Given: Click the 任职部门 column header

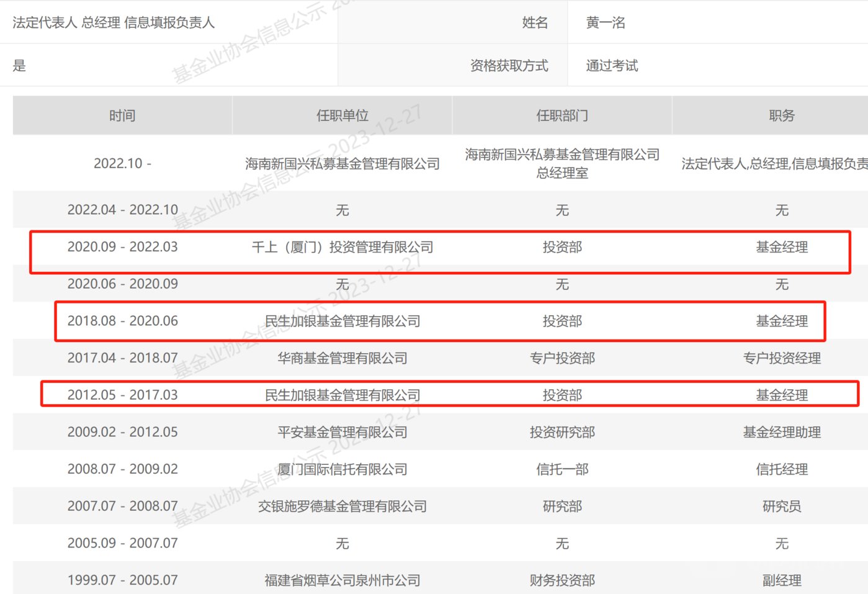Looking at the screenshot, I should coord(562,115).
